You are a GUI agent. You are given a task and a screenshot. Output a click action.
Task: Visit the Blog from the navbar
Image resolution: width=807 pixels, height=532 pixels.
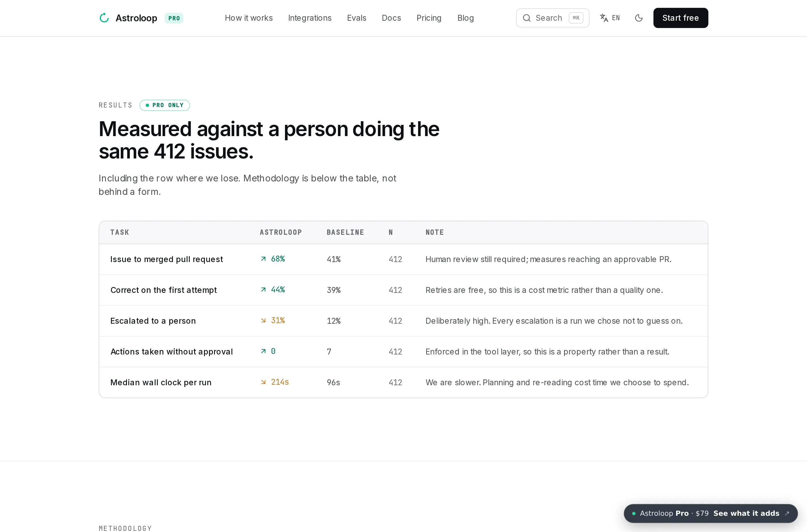pos(465,18)
